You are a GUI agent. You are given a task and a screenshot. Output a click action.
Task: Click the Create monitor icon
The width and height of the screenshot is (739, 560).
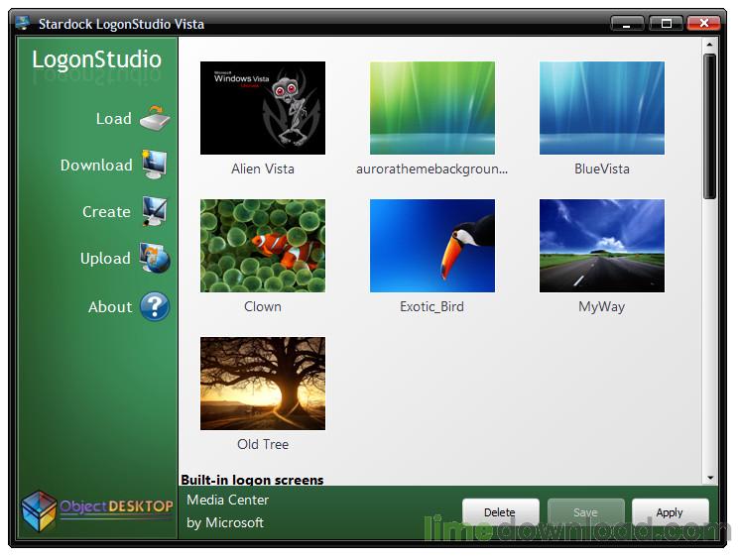[155, 211]
